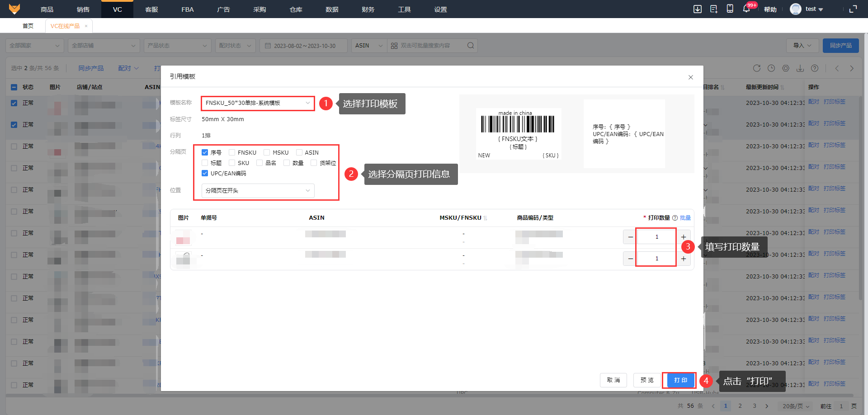Click the clock history icon above the table
868x415 pixels.
point(771,68)
